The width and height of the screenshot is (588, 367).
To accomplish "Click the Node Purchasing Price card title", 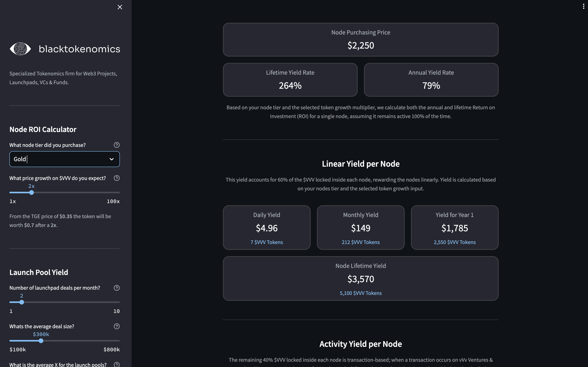I will (361, 32).
